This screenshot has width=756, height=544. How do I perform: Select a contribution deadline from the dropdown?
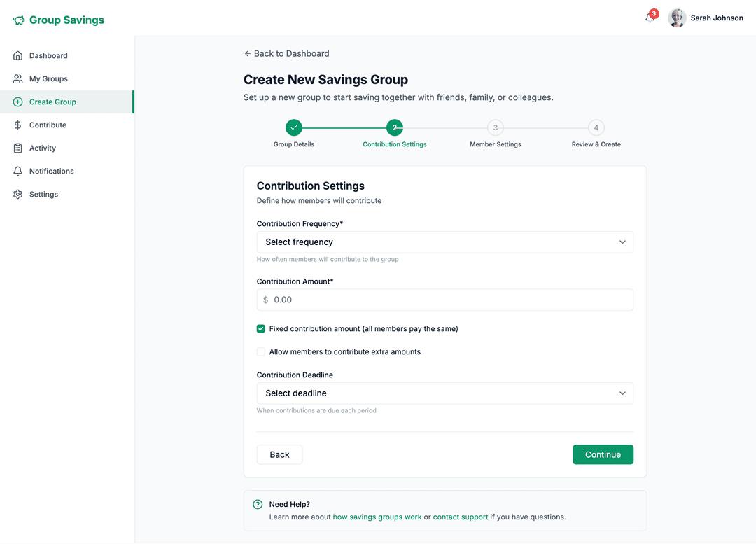(x=444, y=393)
